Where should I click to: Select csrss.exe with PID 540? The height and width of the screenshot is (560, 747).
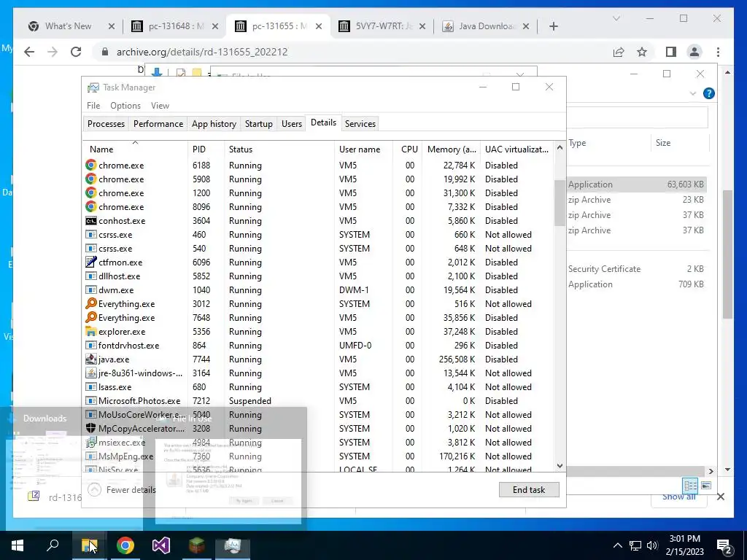[318, 249]
